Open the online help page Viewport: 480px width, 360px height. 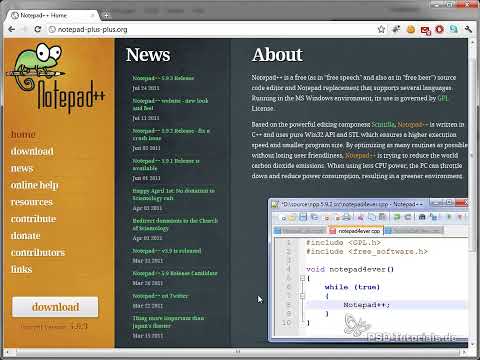[x=34, y=185]
